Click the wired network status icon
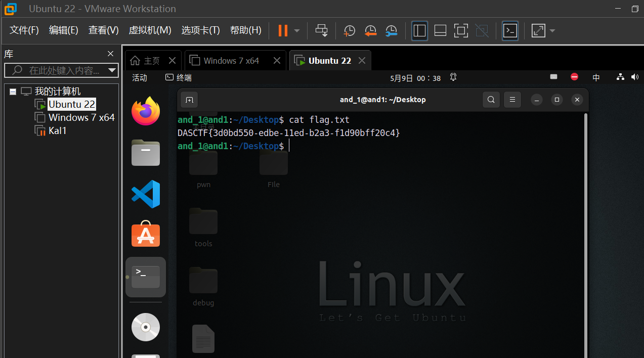The width and height of the screenshot is (644, 358). point(620,77)
